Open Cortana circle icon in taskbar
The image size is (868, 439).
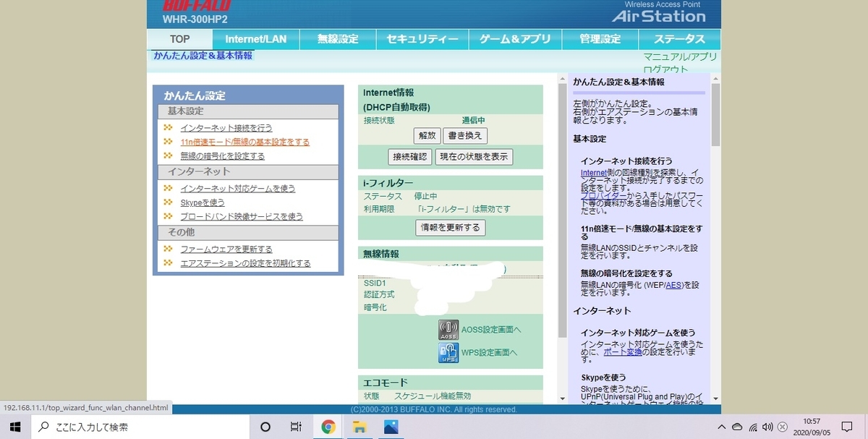pos(264,427)
